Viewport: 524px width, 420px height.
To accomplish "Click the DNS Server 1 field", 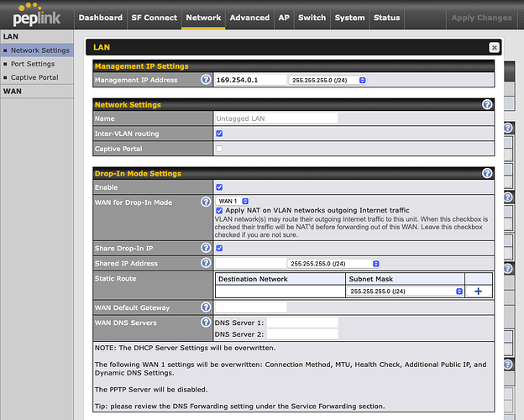I will 302,323.
